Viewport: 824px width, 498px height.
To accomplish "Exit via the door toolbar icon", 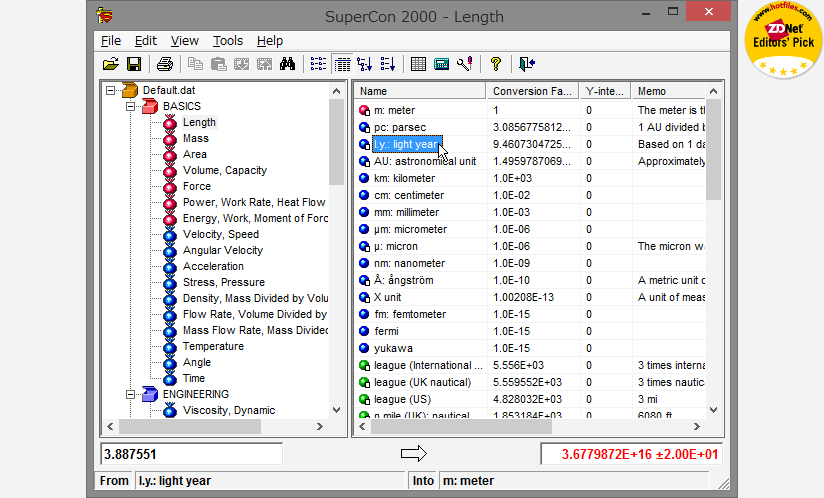I will (x=526, y=64).
